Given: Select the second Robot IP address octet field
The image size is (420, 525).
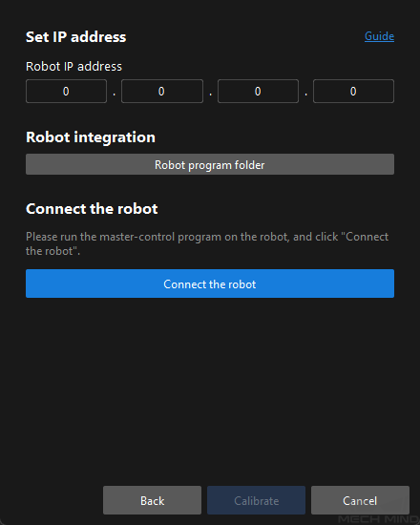Looking at the screenshot, I should pos(162,91).
